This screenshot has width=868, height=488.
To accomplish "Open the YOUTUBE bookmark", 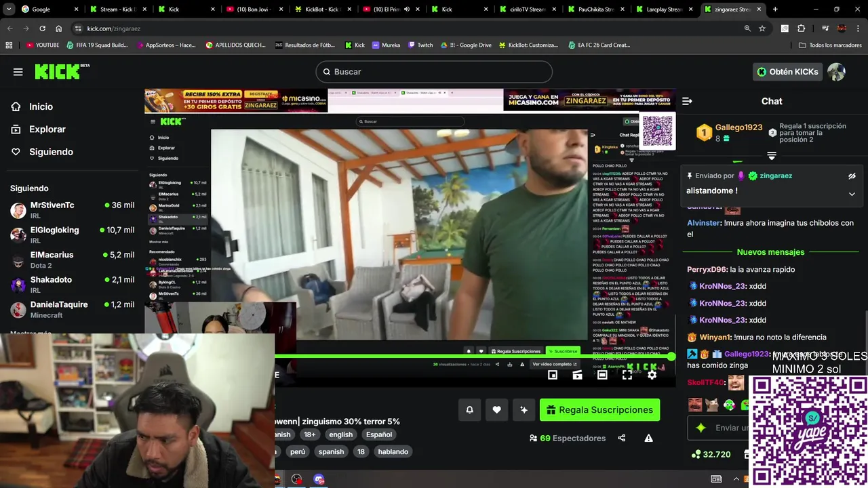I will click(42, 45).
